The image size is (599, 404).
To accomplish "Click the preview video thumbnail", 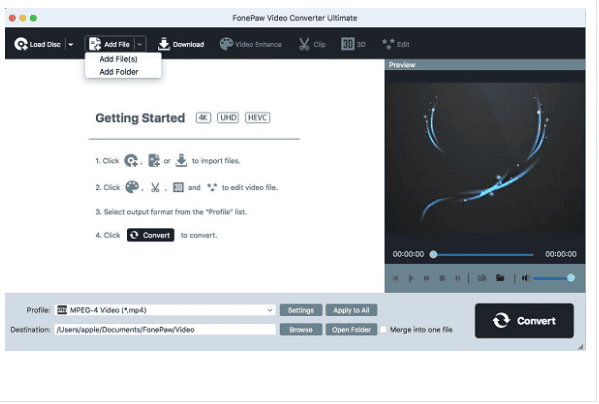I will click(485, 158).
